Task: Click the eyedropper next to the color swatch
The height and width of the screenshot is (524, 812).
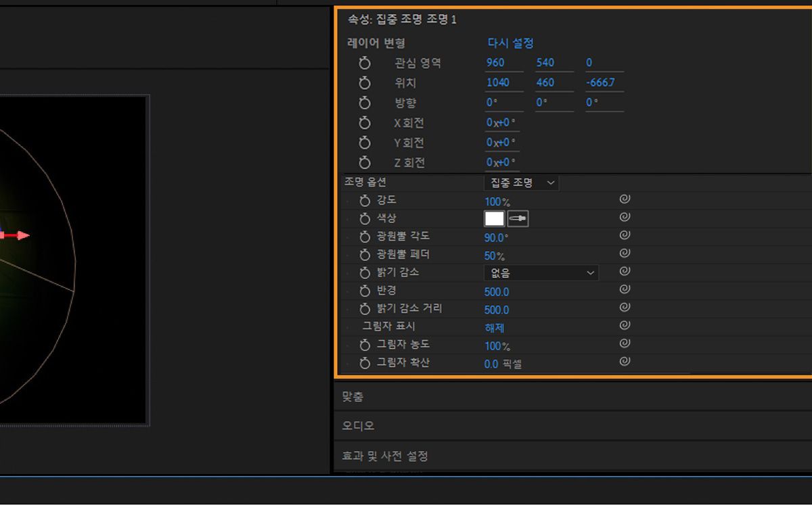Action: [518, 218]
